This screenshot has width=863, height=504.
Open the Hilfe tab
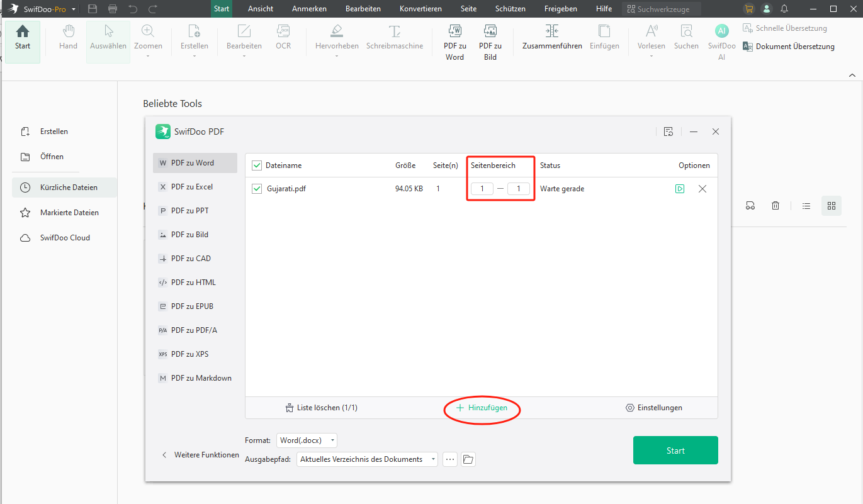(x=604, y=9)
